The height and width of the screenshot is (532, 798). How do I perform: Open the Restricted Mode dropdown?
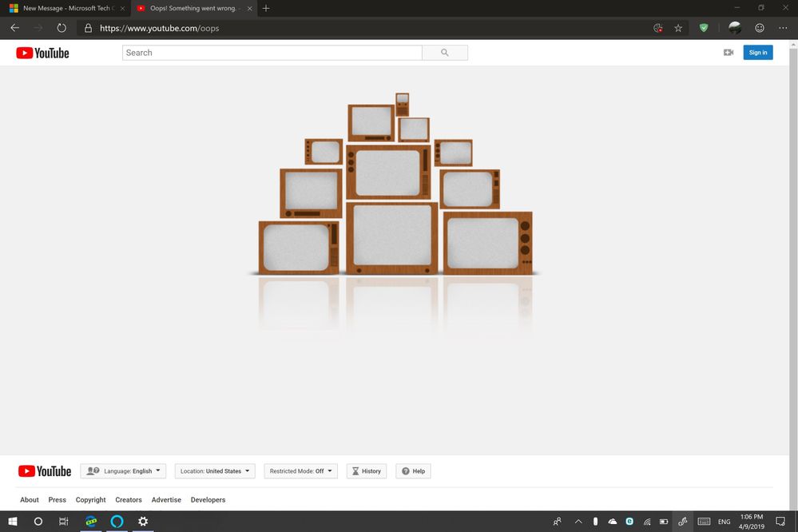[x=300, y=470]
